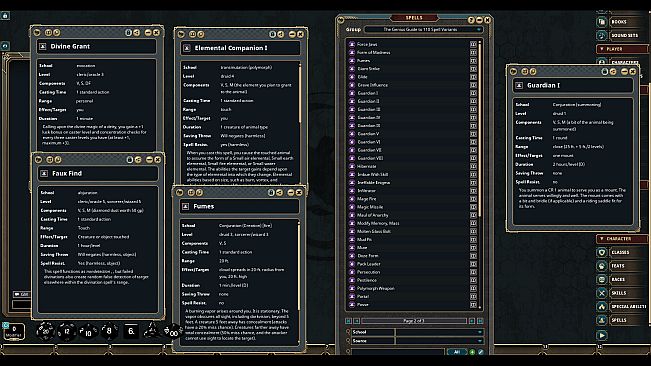Open the Hibernate spell entry
The width and height of the screenshot is (651, 366).
tap(367, 166)
